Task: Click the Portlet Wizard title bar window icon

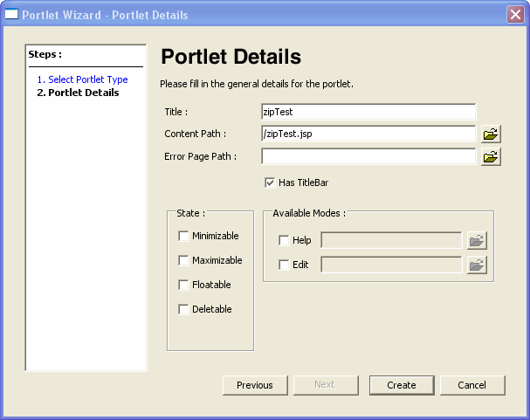Action: coord(11,15)
